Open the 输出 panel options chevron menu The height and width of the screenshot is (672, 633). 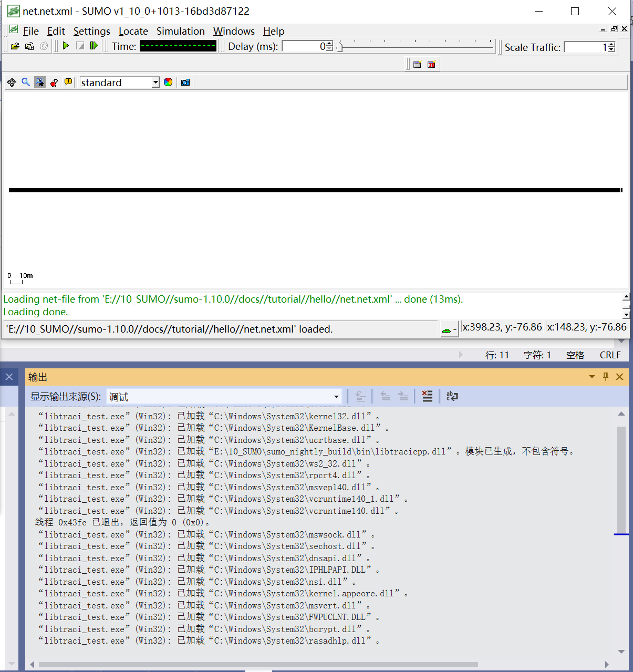592,377
